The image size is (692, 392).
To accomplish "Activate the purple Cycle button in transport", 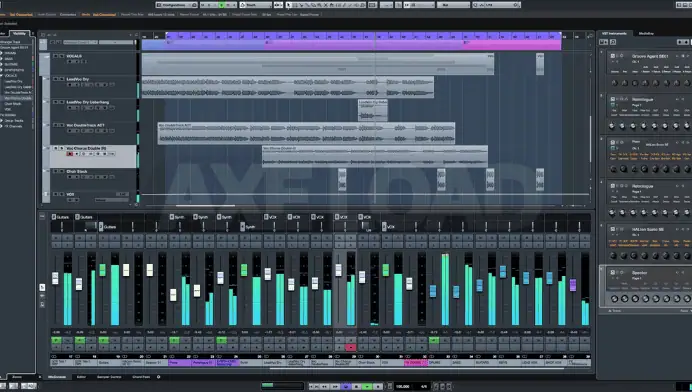I will click(x=346, y=386).
